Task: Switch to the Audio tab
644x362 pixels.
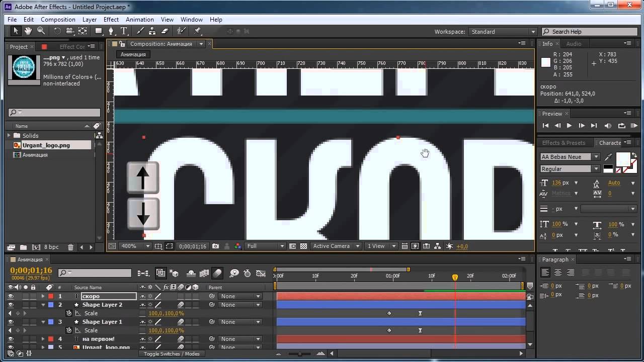Action: point(574,44)
